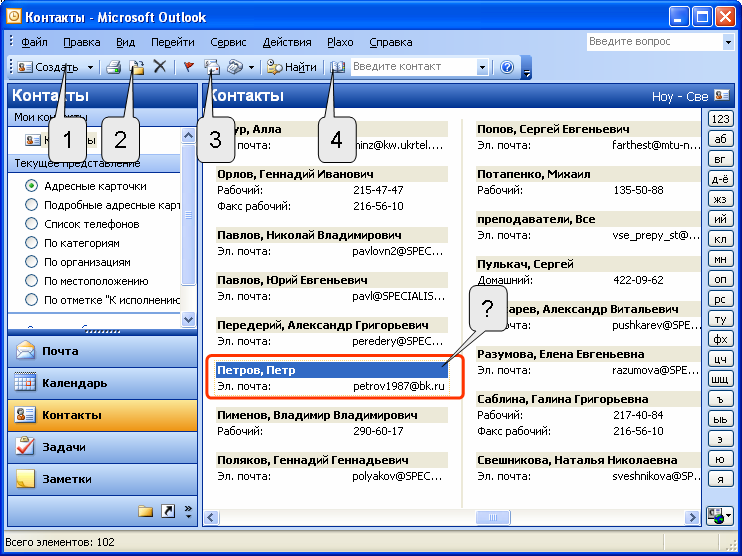Open the Файл menu

34,42
